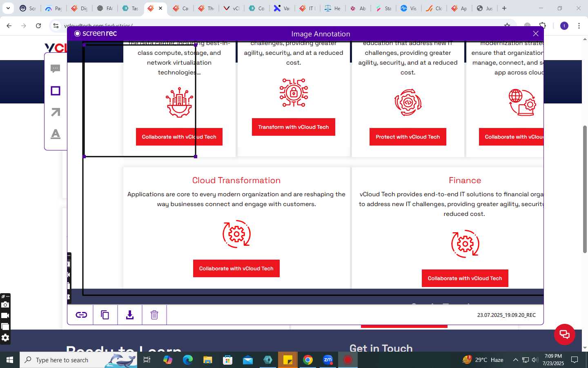Screen dimensions: 588x368
Task: Bookmark this page with the star
Action: [x=507, y=25]
